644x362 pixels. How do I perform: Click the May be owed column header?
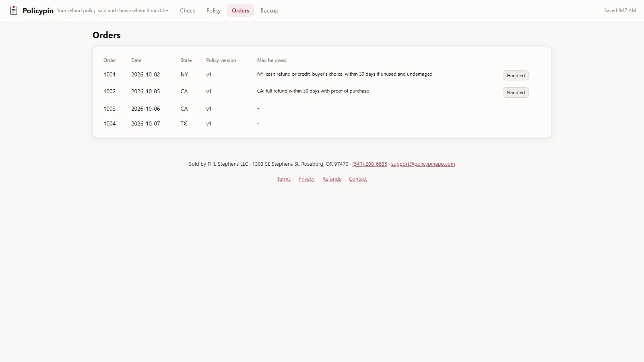[x=272, y=60]
